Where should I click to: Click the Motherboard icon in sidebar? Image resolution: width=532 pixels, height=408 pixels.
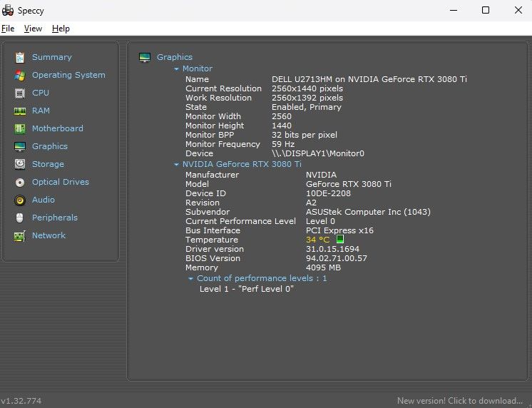20,128
